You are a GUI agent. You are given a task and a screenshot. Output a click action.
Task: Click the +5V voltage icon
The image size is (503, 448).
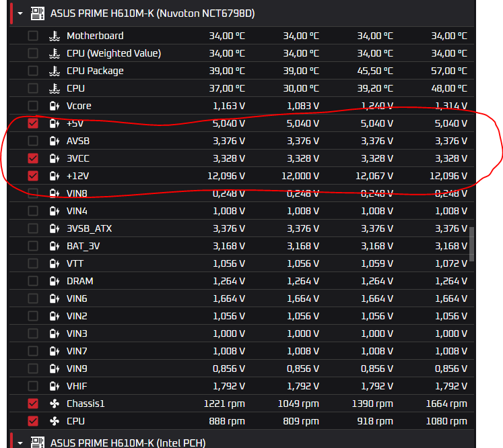55,123
